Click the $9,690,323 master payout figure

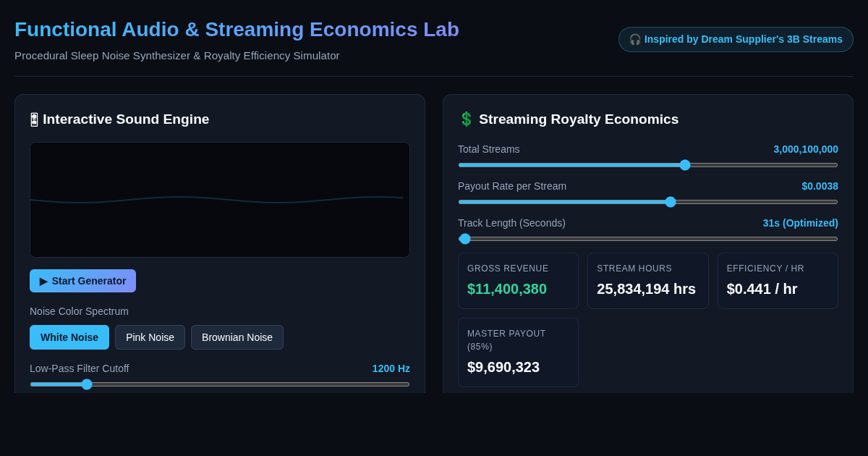[x=503, y=367]
